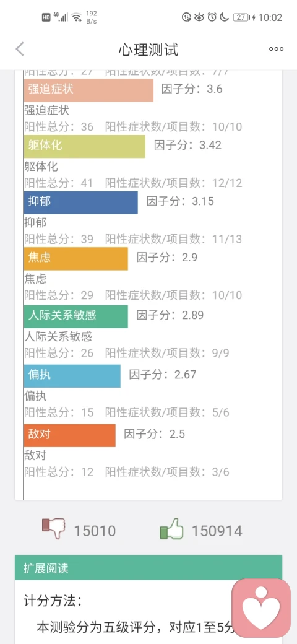Image resolution: width=297 pixels, height=644 pixels.
Task: Tap the 150914 like count
Action: pyautogui.click(x=217, y=531)
